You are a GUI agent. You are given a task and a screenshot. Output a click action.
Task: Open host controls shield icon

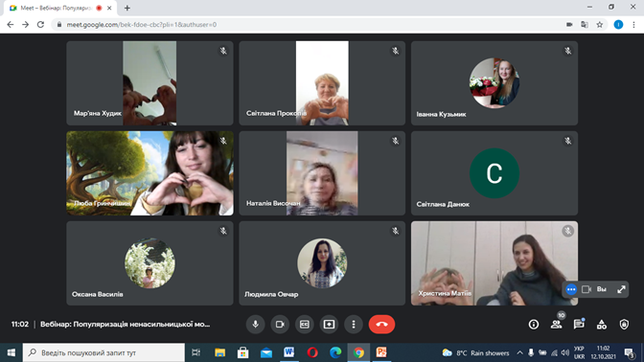click(624, 325)
